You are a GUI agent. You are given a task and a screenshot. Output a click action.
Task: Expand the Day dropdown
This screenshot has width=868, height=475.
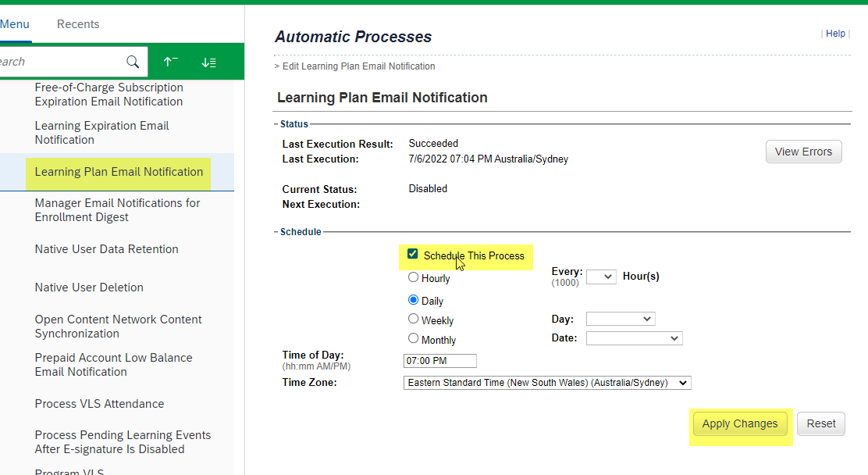621,319
